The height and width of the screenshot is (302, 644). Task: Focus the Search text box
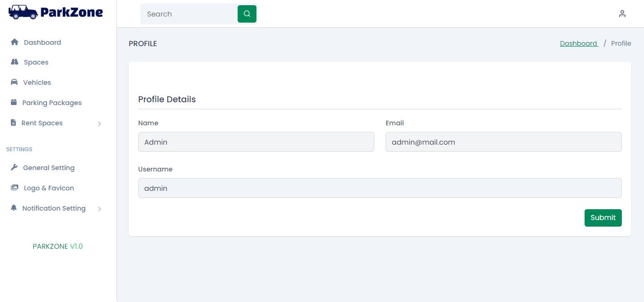tap(190, 14)
